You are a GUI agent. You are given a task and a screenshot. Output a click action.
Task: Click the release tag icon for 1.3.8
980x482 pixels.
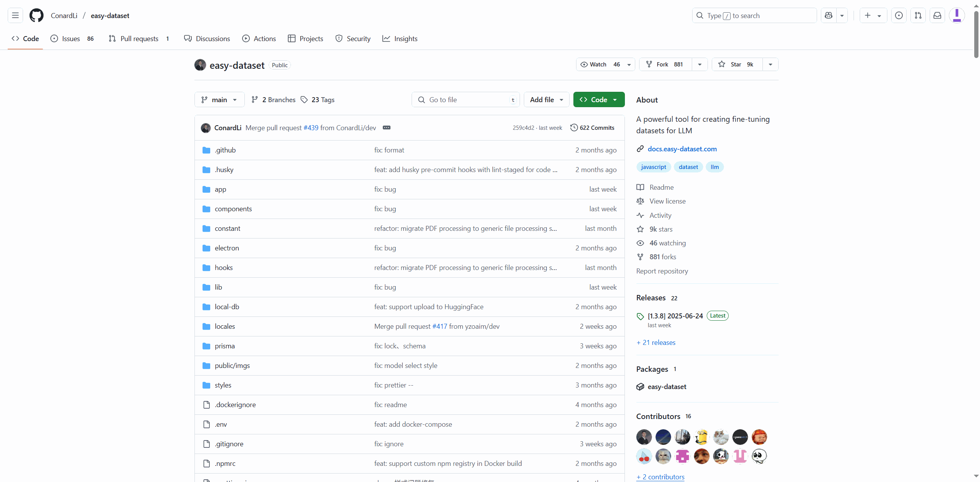click(x=640, y=316)
